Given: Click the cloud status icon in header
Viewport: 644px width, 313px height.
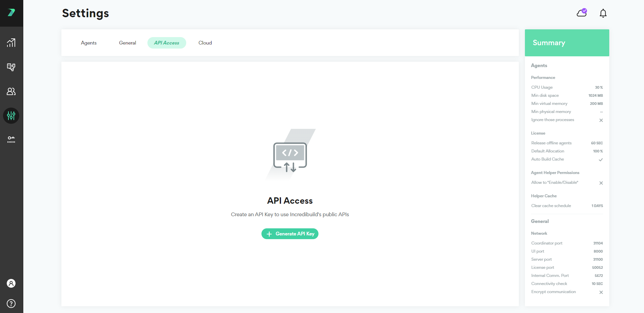Looking at the screenshot, I should 582,13.
